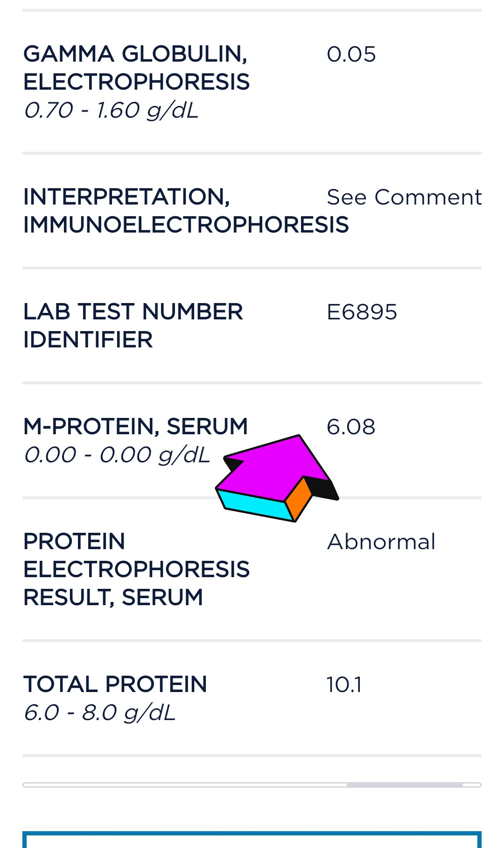Image resolution: width=504 pixels, height=848 pixels.
Task: Select the Protein Electrophoresis Result, Serum label
Action: (136, 569)
